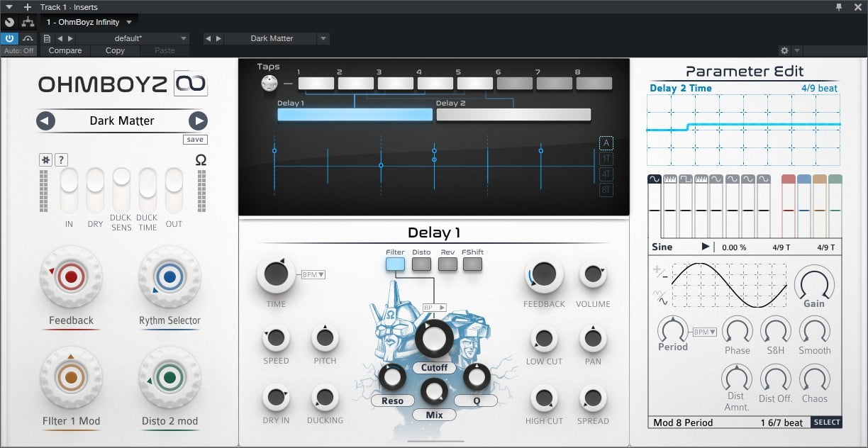
Task: Add an insert with the plus icon
Action: [x=28, y=7]
